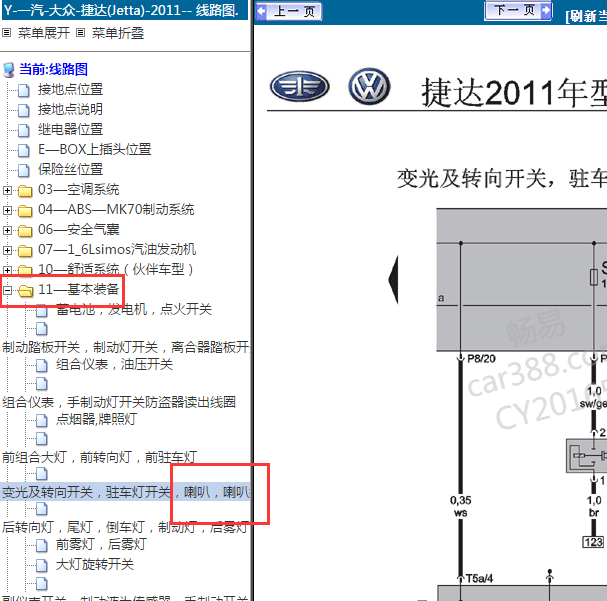
Task: Click the folder icon of 07—1_6Lsimos汽油发动机
Action: tap(25, 251)
